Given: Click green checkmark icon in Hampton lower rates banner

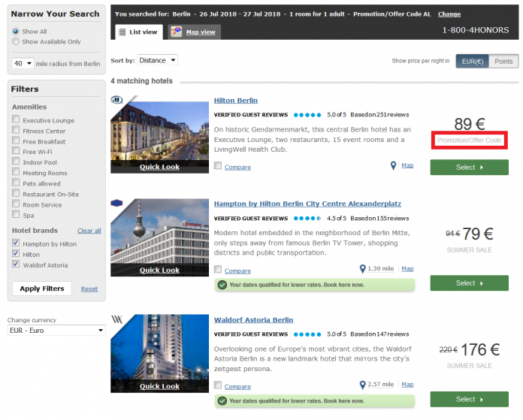Looking at the screenshot, I should (222, 285).
